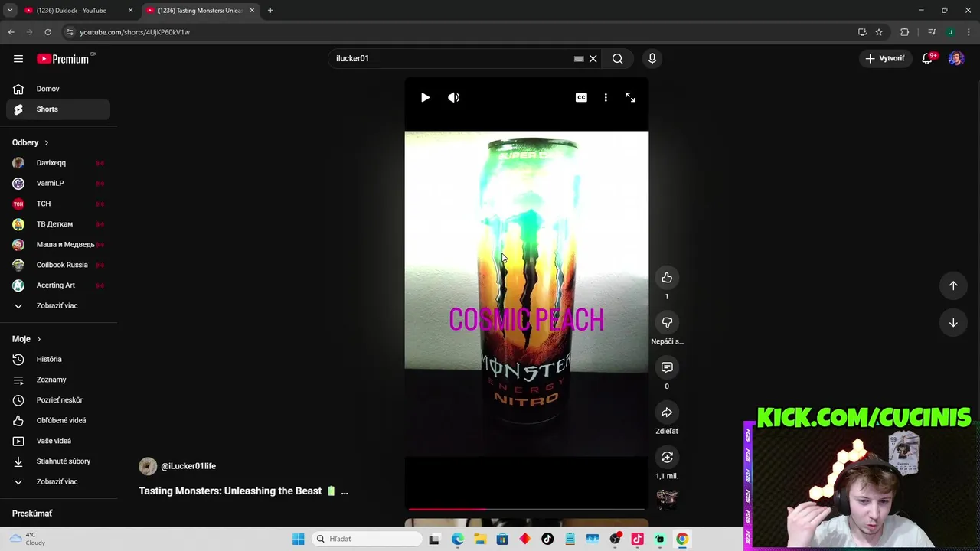Share the Short via Zdieľať
The height and width of the screenshot is (551, 980).
click(667, 412)
